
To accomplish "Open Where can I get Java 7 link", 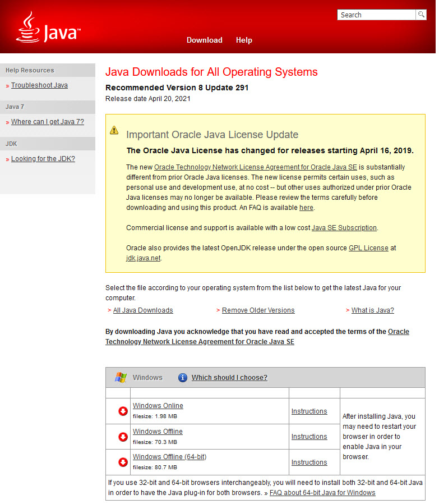I will point(48,122).
